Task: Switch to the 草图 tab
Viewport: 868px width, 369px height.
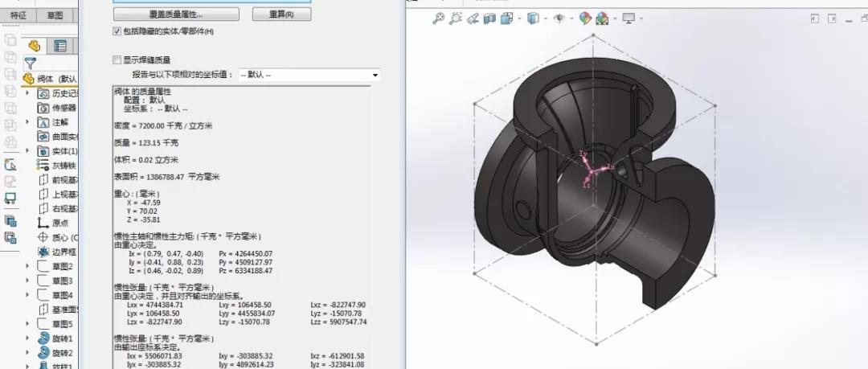Action: 55,14
